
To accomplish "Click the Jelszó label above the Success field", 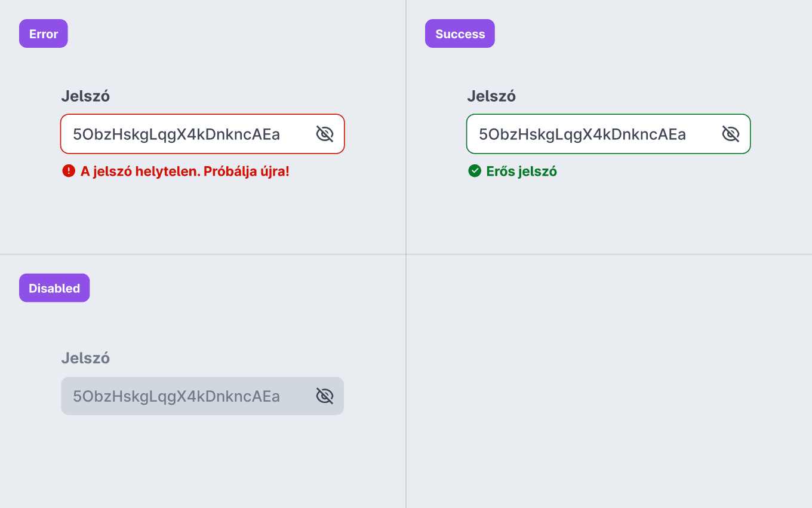I will click(491, 96).
